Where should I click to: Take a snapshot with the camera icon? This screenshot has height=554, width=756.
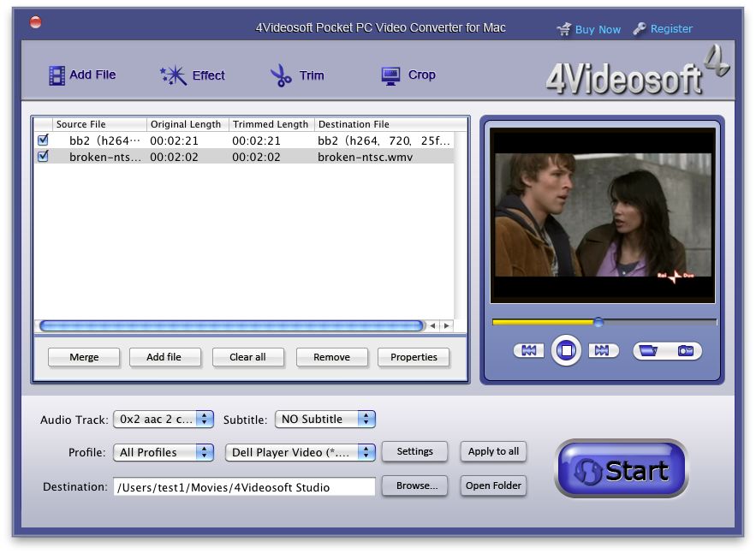click(685, 350)
